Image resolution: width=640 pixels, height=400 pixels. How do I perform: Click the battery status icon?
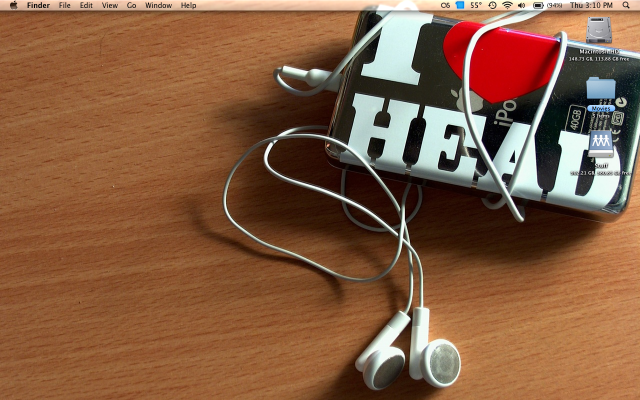(538, 5)
